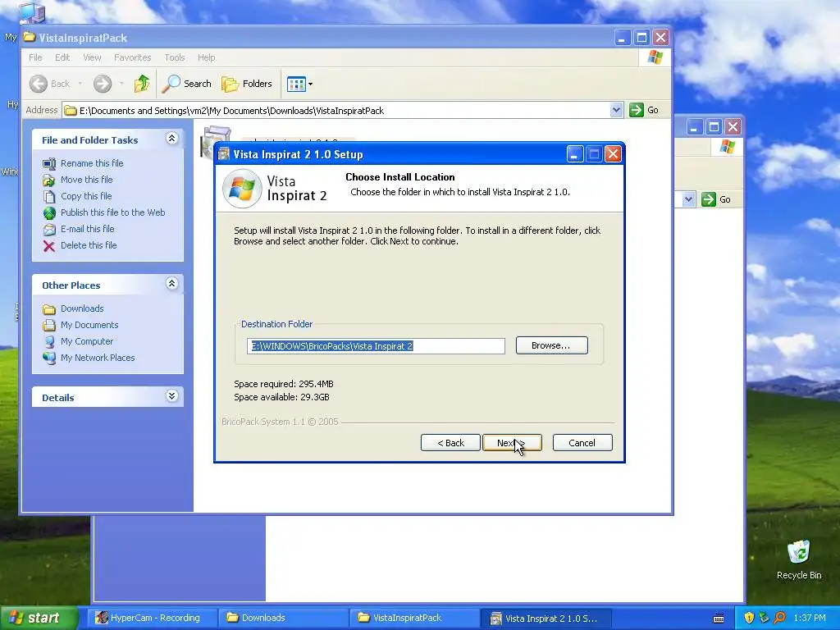Click the green tray icon beside the shield
Screen dimensions: 840x630
(x=764, y=618)
